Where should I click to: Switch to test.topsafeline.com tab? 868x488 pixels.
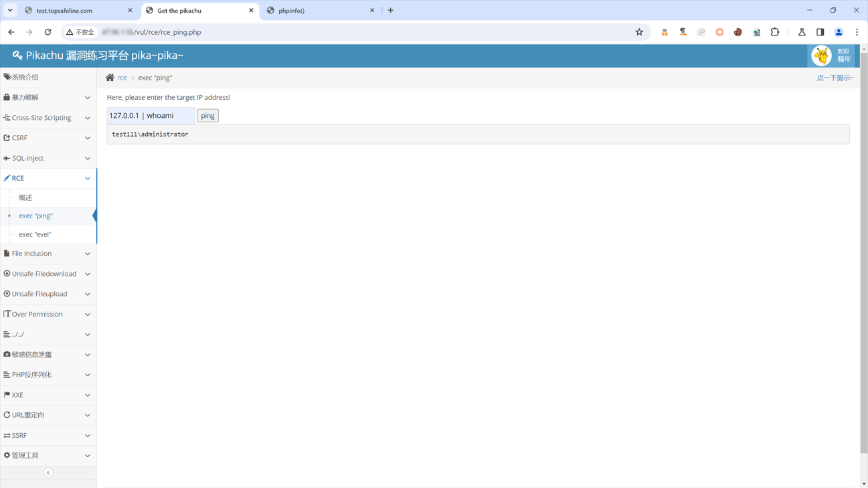[74, 11]
